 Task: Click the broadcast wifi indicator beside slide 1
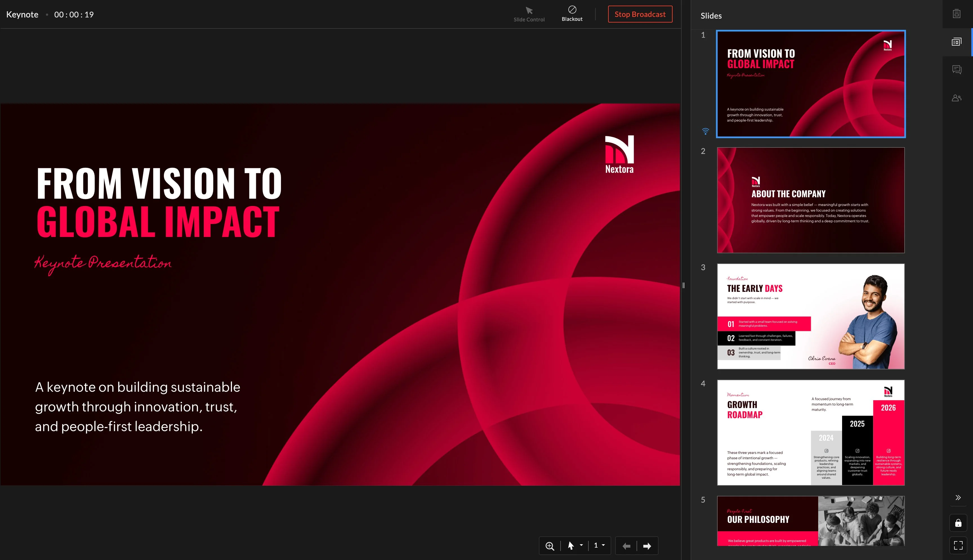pos(705,131)
